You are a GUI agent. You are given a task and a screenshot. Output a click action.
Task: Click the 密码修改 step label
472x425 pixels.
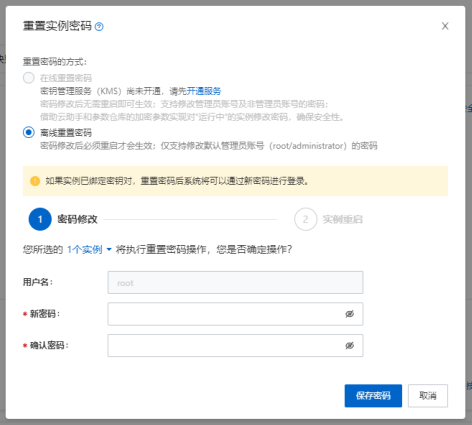[77, 219]
